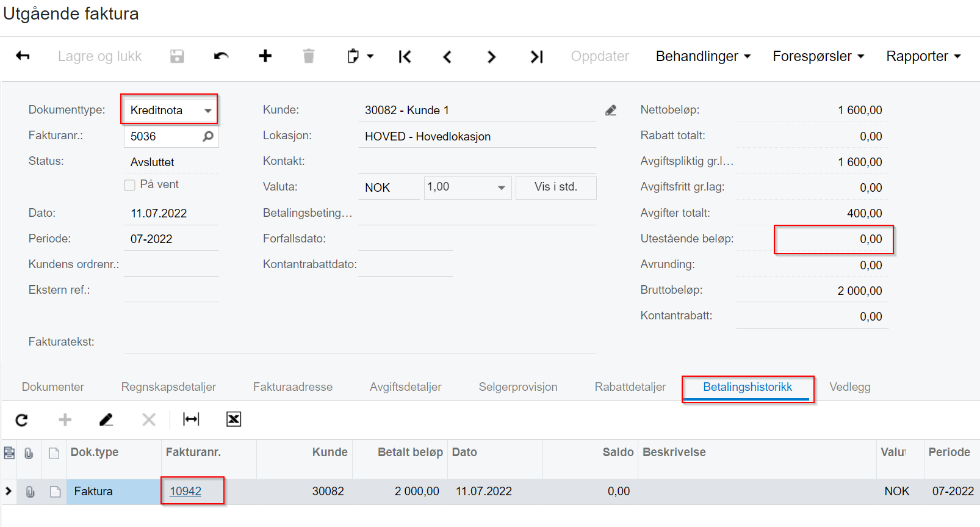Jump to the last record
This screenshot has width=980, height=527.
(x=536, y=57)
